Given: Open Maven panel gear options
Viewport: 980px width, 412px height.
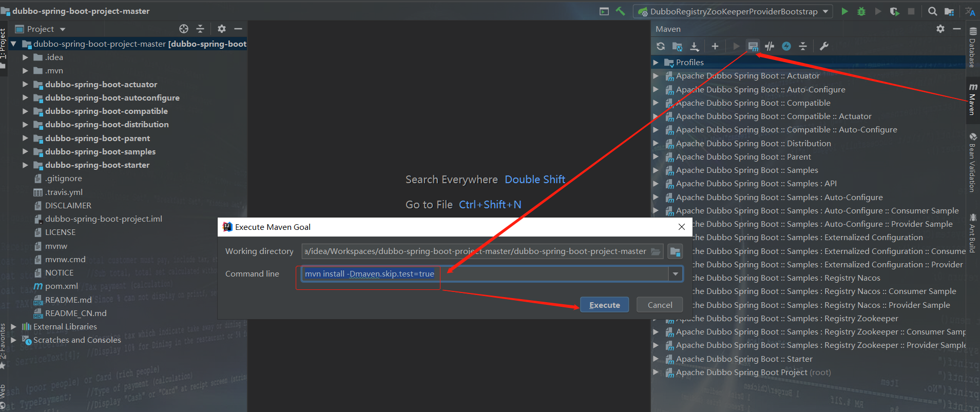Looking at the screenshot, I should pyautogui.click(x=940, y=29).
